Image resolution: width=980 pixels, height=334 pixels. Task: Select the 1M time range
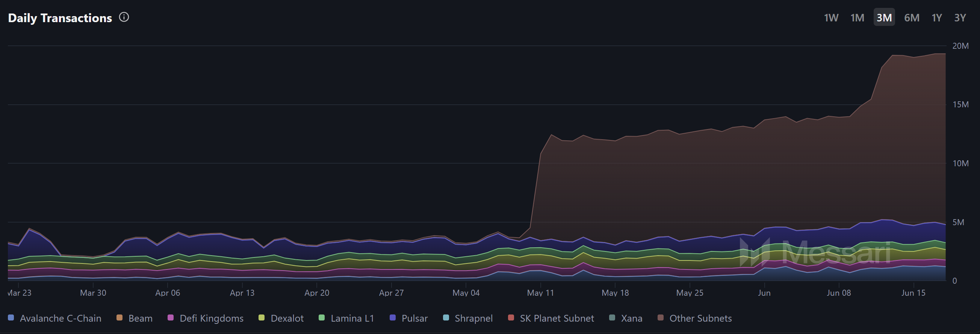857,18
